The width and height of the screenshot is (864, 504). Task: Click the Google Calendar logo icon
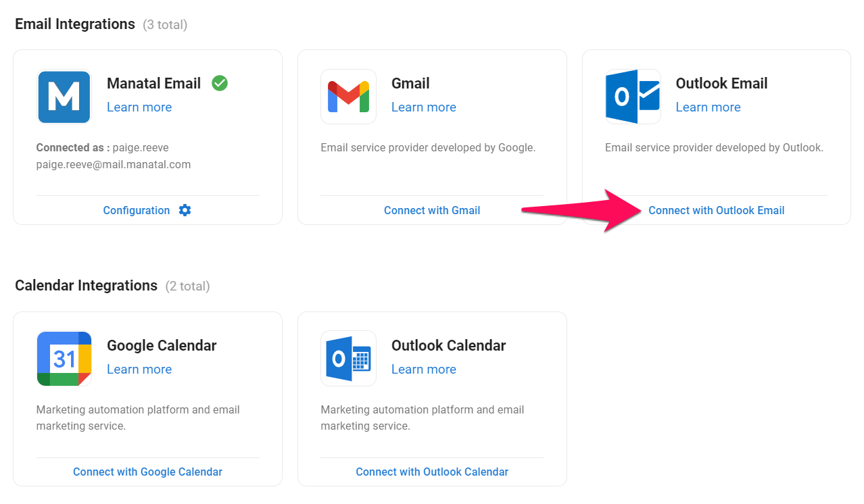pos(64,359)
